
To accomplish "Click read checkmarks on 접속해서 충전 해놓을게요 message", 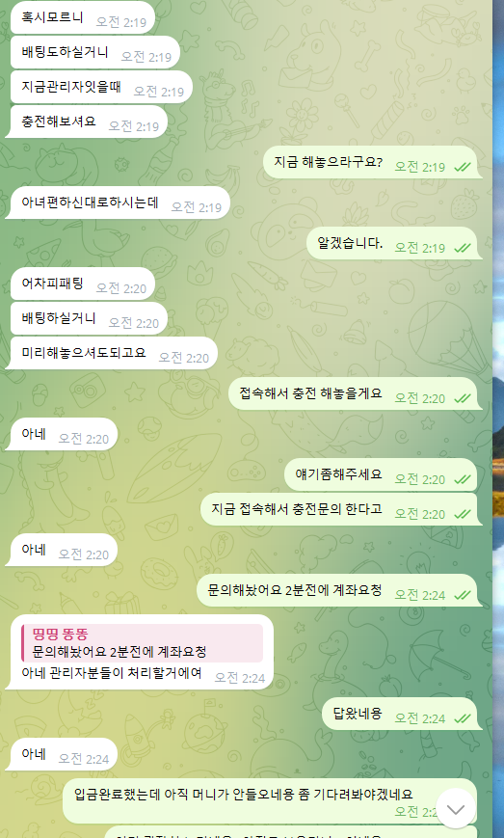I will click(x=463, y=398).
